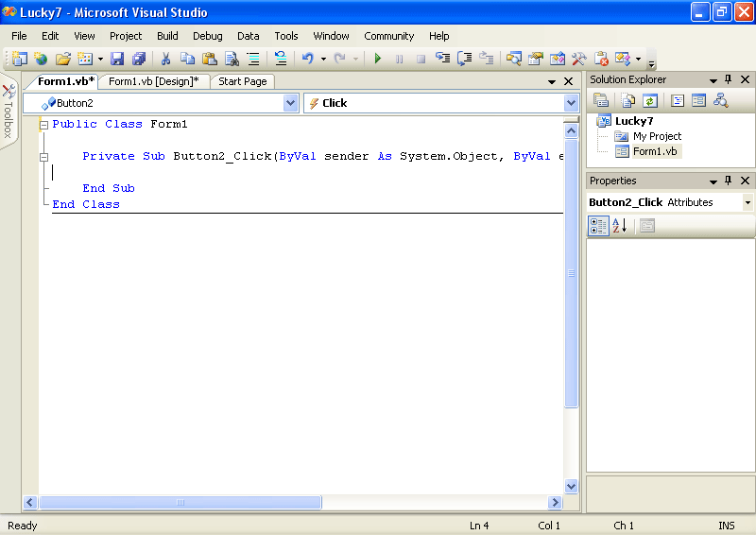Open the Click method name dropdown

tap(571, 103)
